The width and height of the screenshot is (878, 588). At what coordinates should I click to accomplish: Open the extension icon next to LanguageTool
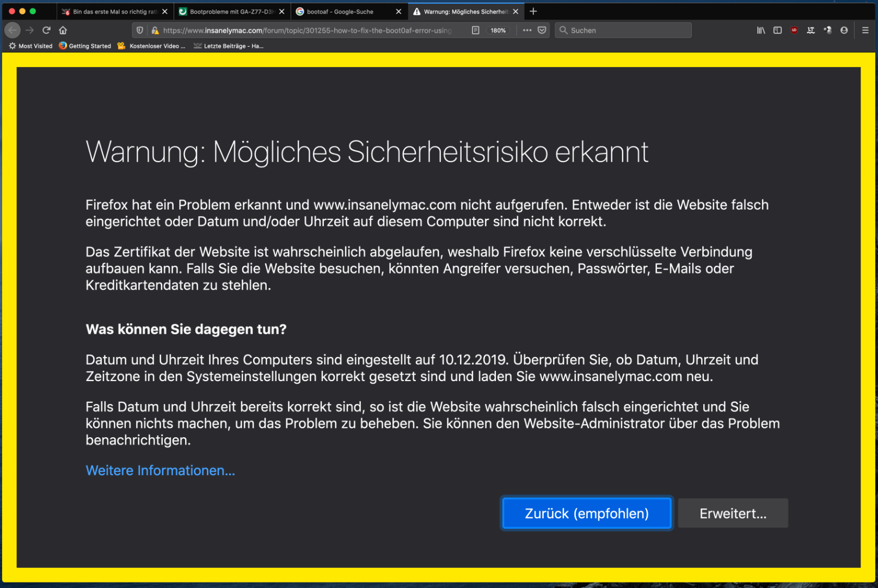(x=828, y=30)
